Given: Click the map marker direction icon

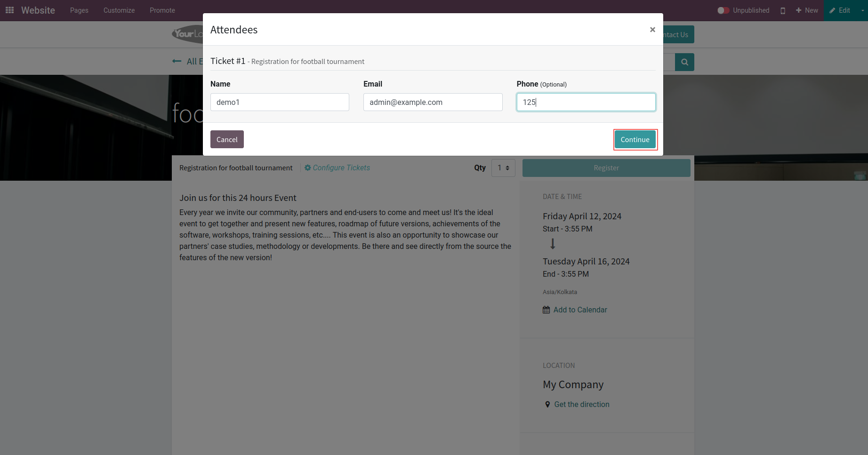Looking at the screenshot, I should [x=547, y=404].
